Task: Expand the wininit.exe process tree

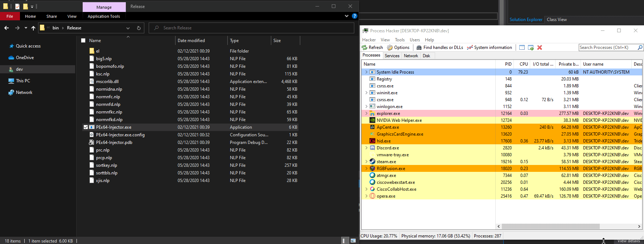Action: (x=366, y=93)
